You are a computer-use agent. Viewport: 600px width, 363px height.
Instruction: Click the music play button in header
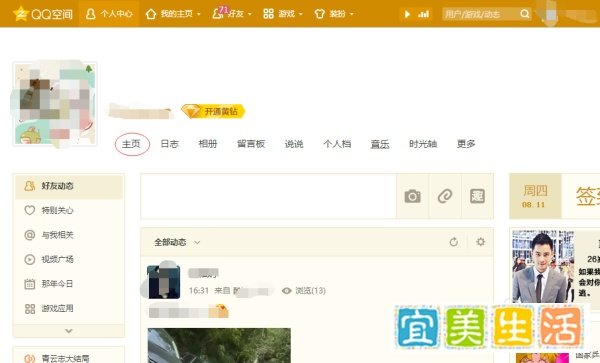(407, 14)
